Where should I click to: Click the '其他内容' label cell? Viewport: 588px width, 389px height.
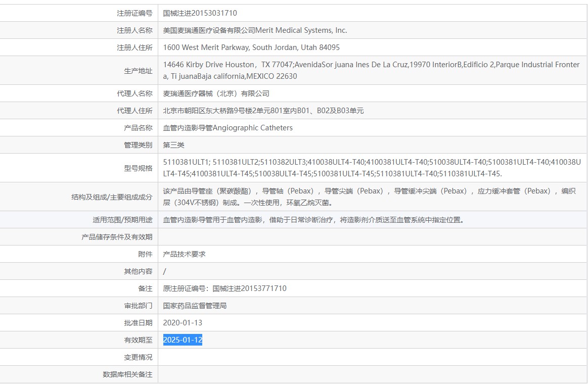[x=138, y=272]
